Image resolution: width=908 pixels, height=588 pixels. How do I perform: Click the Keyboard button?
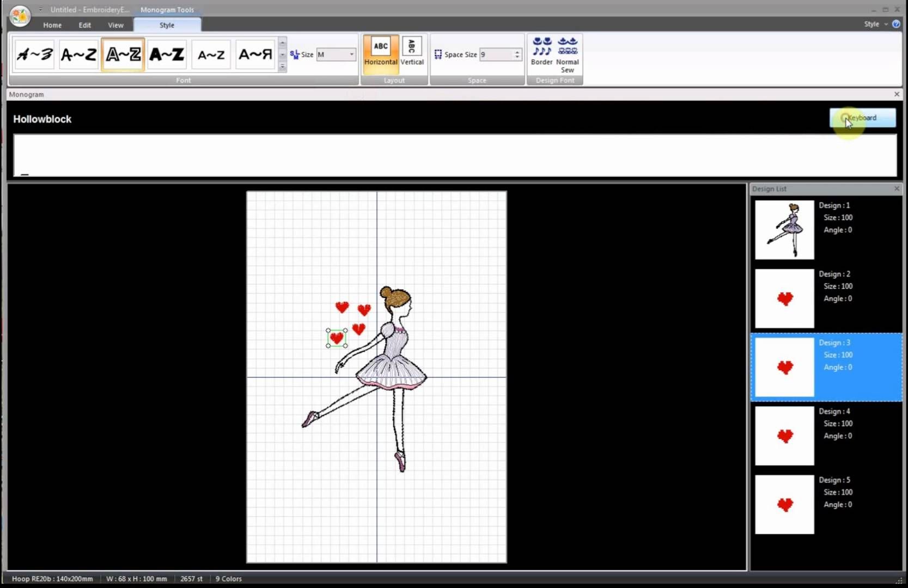pos(862,118)
